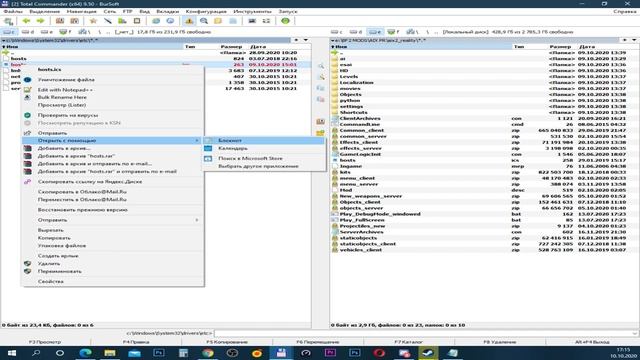Viewport: 640px width, 360px height.
Task: Select Play_DebugMode_windowed file in right panel
Action: [380, 214]
